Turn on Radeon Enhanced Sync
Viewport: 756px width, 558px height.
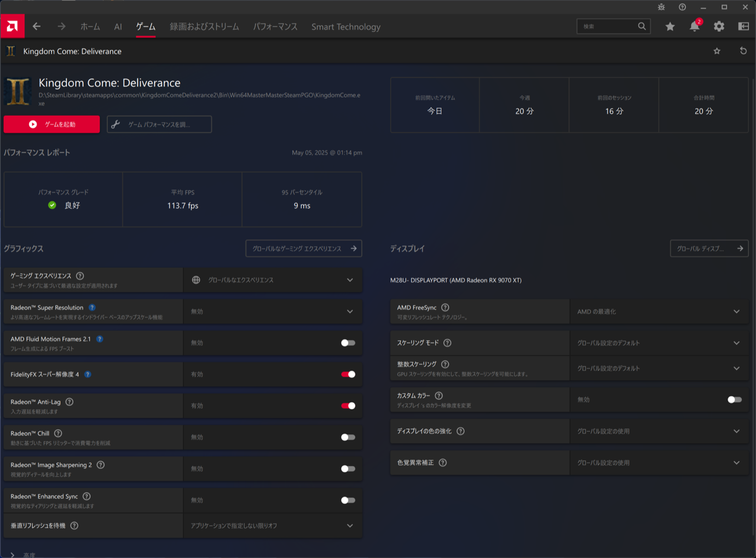click(348, 500)
